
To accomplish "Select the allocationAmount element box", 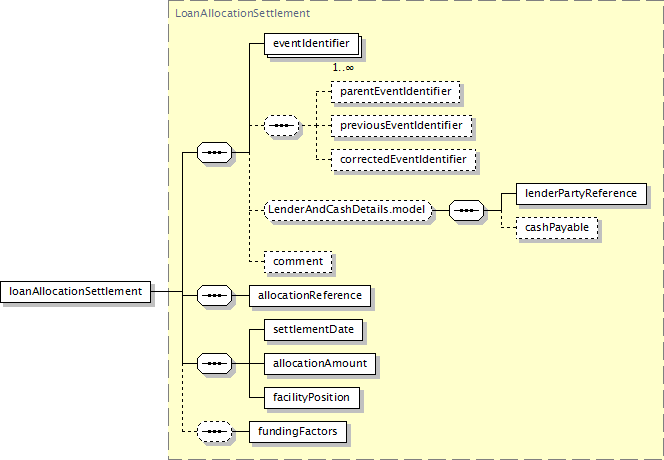I will 320,364.
